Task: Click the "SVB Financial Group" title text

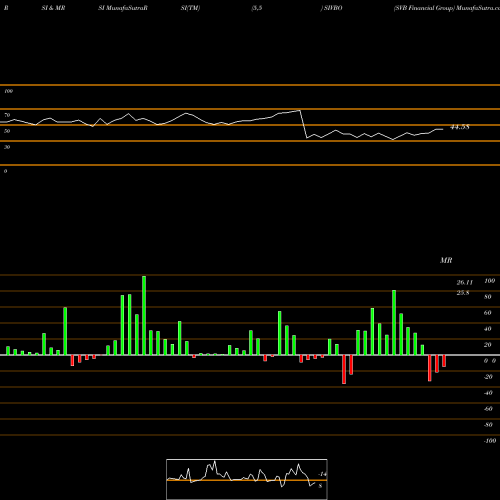Action: 424,8
